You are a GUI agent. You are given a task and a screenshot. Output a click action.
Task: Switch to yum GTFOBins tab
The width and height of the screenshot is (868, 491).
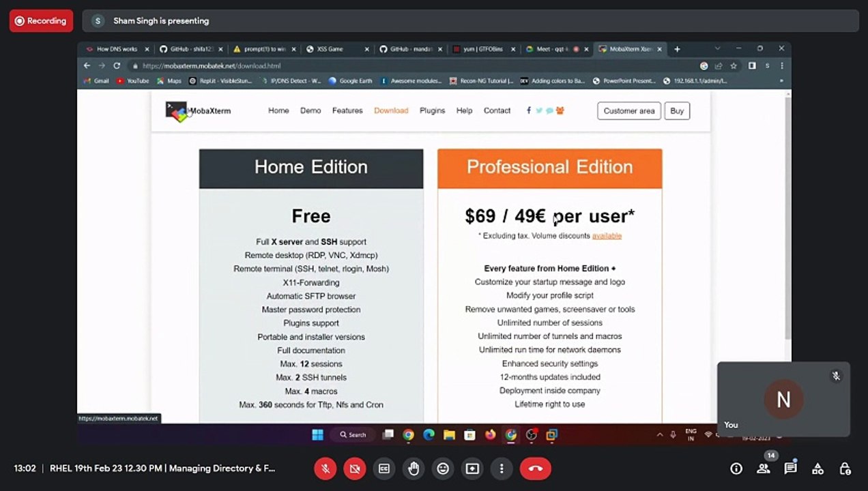coord(484,49)
